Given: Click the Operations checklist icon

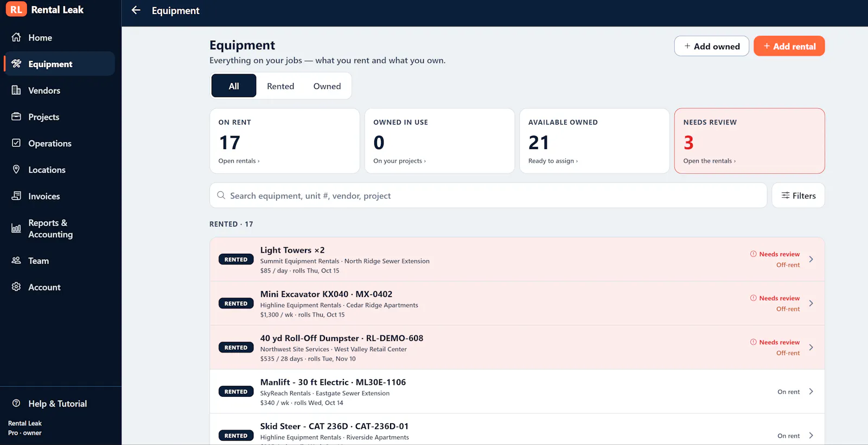Looking at the screenshot, I should (16, 143).
